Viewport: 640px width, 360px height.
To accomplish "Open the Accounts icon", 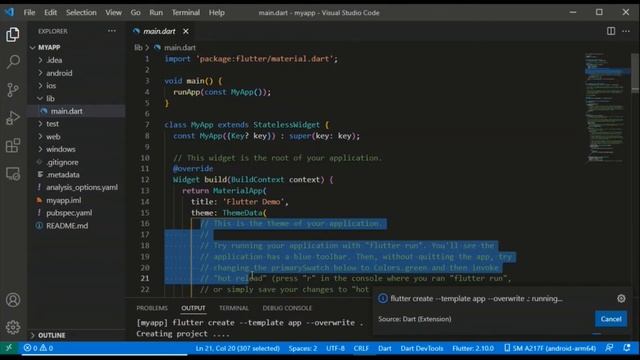I will pyautogui.click(x=13, y=300).
